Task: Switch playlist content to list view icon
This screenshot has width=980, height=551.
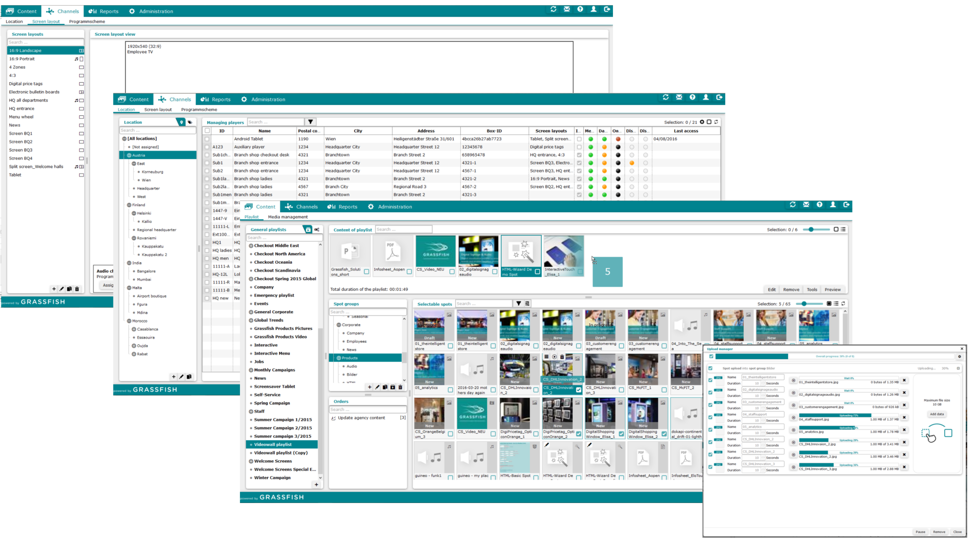Action: [843, 230]
